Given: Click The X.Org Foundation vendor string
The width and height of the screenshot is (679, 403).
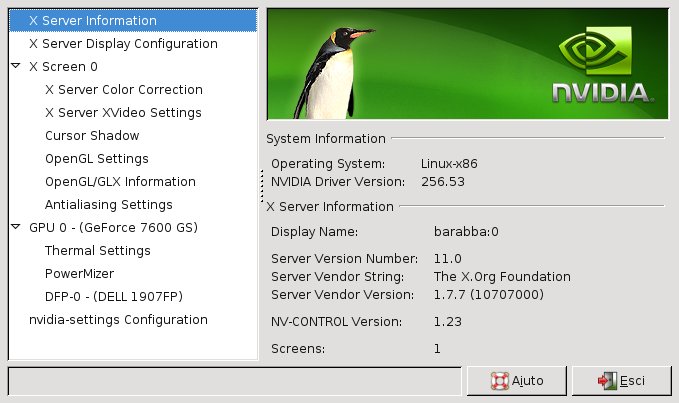Looking at the screenshot, I should [502, 277].
